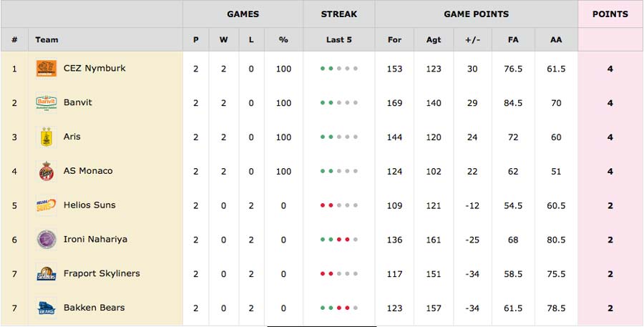
Task: Click the Ironi Nahariya purple logo
Action: [47, 240]
